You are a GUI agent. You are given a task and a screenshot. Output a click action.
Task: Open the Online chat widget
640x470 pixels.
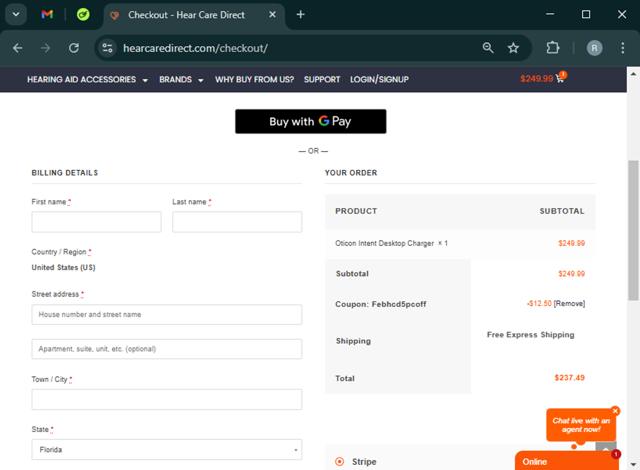coord(567,461)
